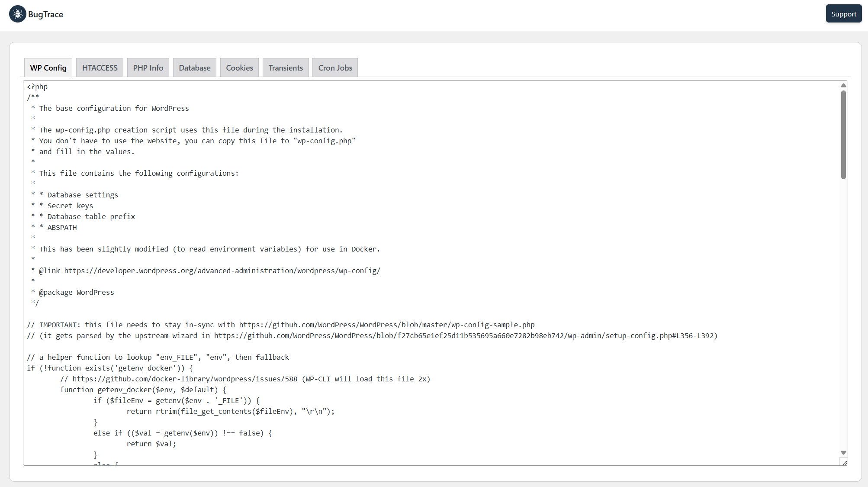Click the scrollbar up arrow
868x487 pixels.
(x=843, y=85)
